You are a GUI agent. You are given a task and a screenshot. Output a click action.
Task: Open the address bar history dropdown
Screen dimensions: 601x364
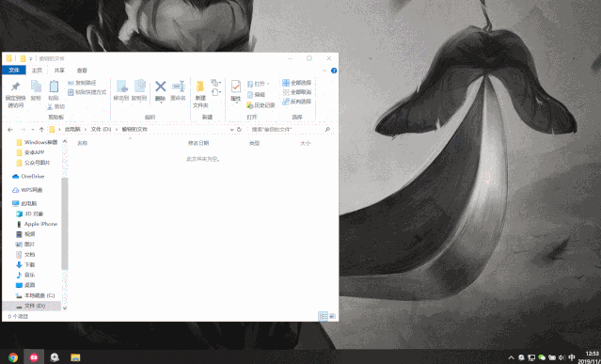[x=231, y=130]
